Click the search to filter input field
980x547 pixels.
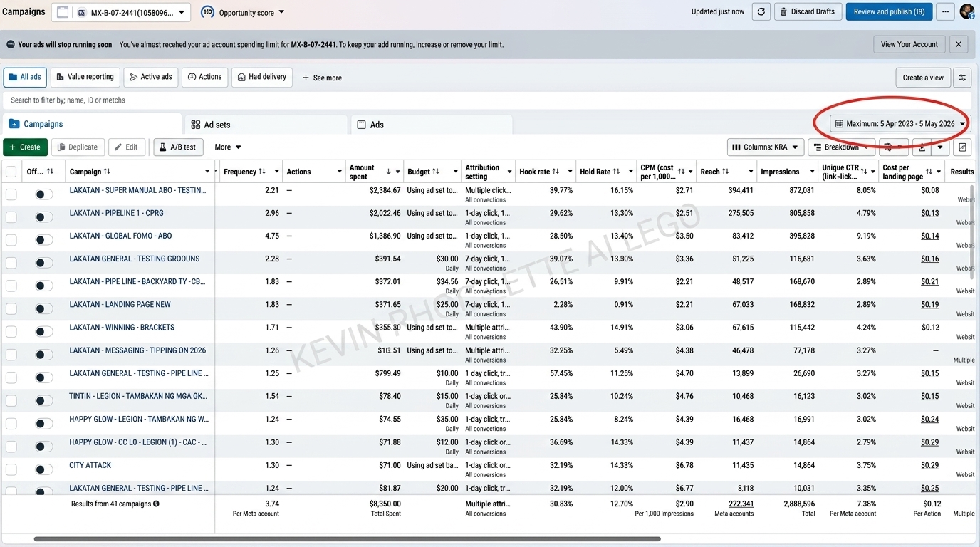(486, 100)
